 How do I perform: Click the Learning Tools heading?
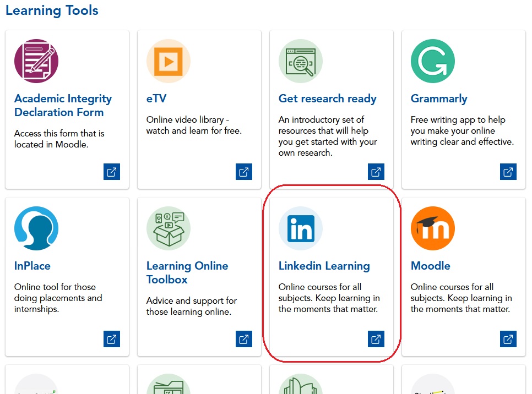click(x=52, y=10)
